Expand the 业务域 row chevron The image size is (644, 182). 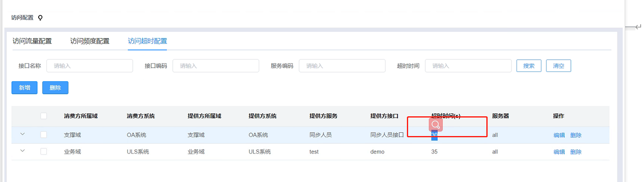22,151
